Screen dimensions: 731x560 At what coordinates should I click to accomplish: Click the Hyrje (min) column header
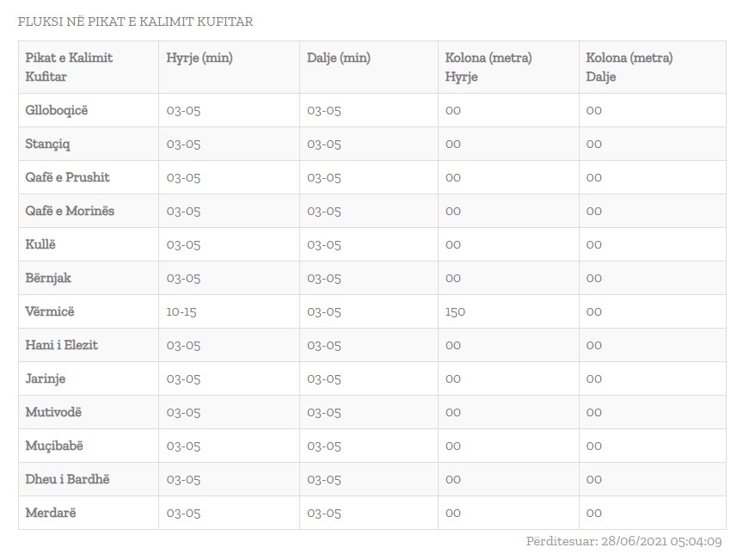pos(200,58)
